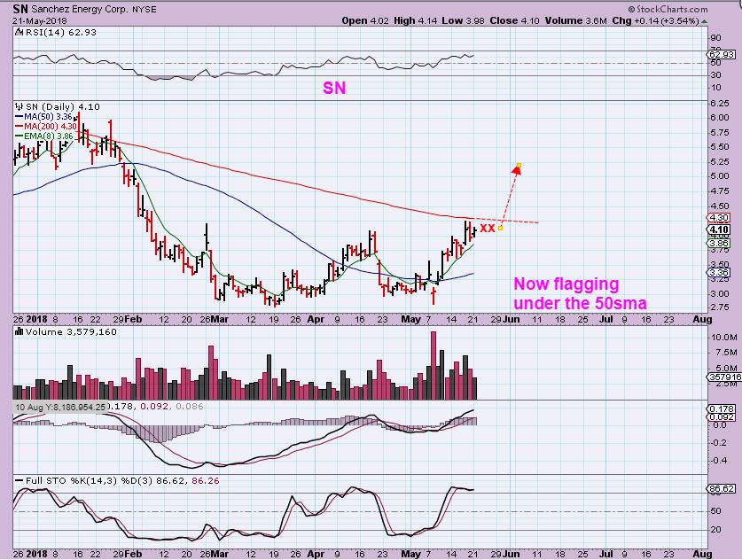Click the 4.10 price tag on right axis
Viewport: 742px width, 560px height.
pyautogui.click(x=719, y=229)
